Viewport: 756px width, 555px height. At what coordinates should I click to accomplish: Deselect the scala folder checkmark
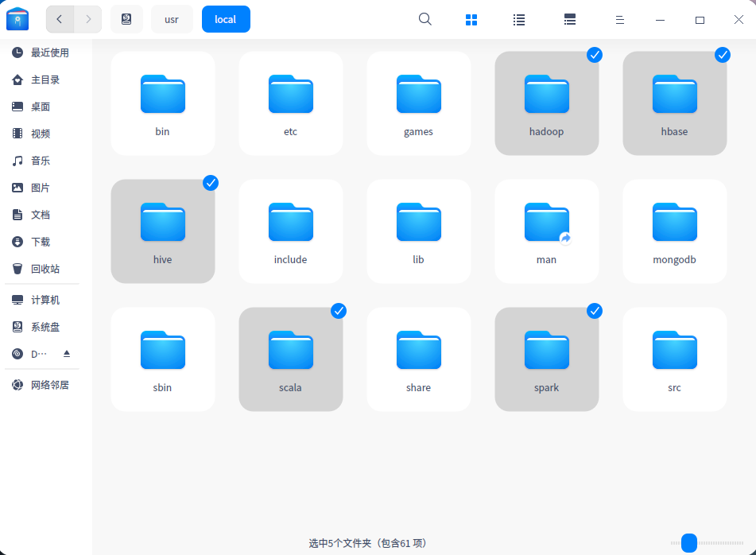[339, 311]
